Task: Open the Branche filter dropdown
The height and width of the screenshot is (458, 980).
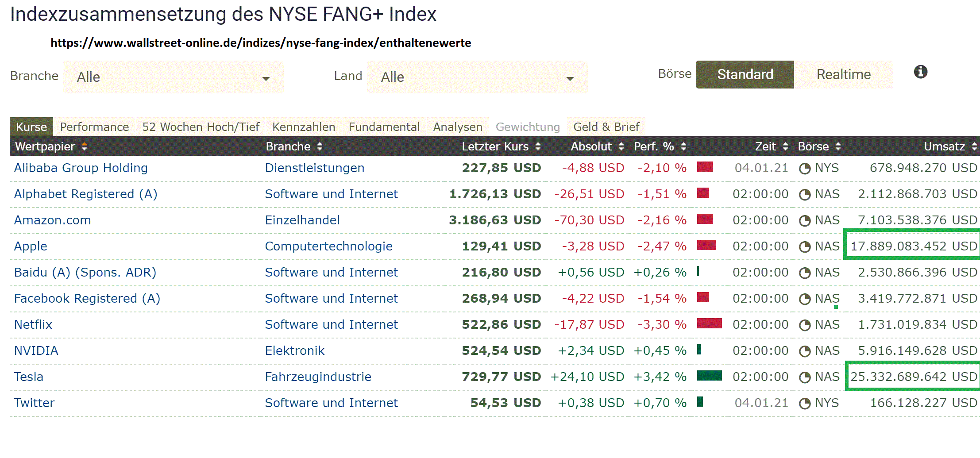Action: tap(173, 77)
